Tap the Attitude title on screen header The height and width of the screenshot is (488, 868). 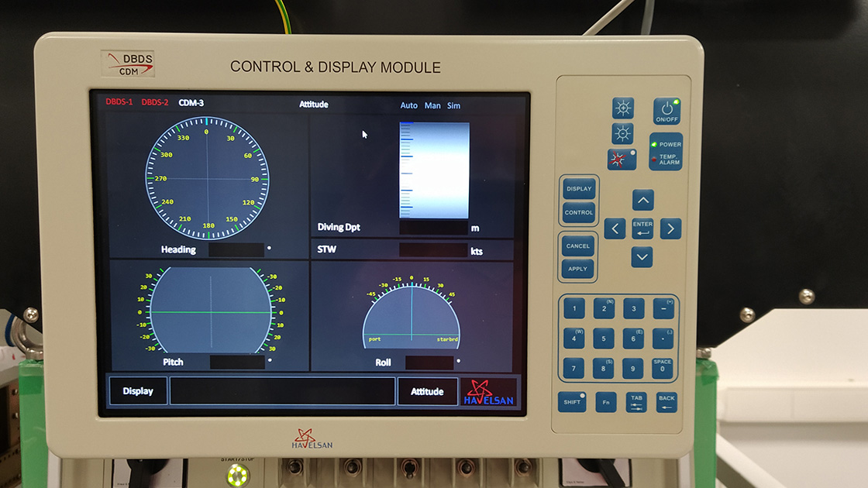313,104
